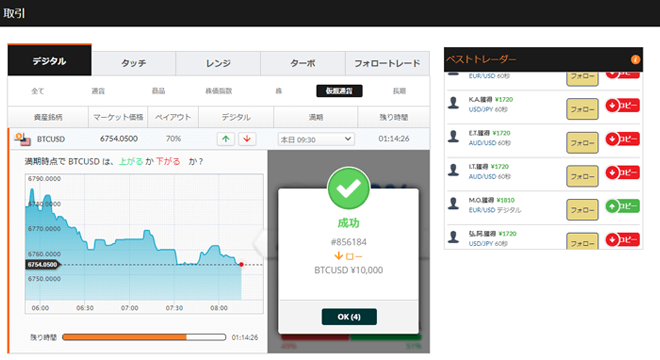
Task: Click trade number #856184
Action: coord(349,242)
